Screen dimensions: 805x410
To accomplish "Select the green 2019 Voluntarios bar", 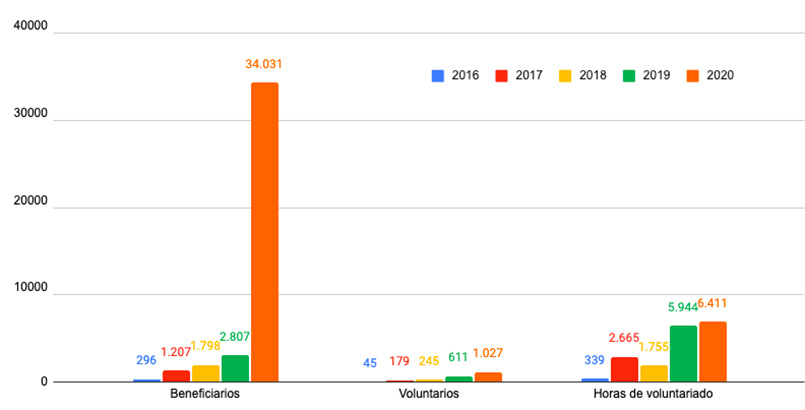I will 459,379.
